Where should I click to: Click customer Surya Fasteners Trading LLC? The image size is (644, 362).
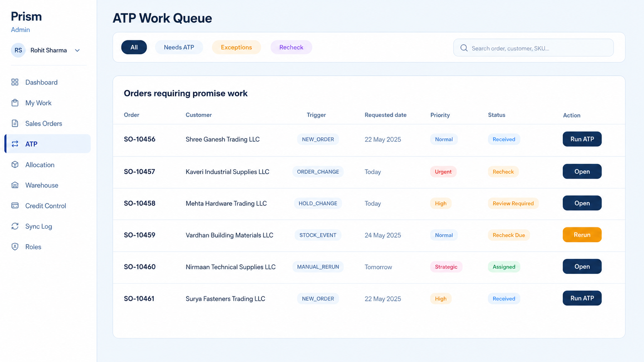click(x=225, y=299)
